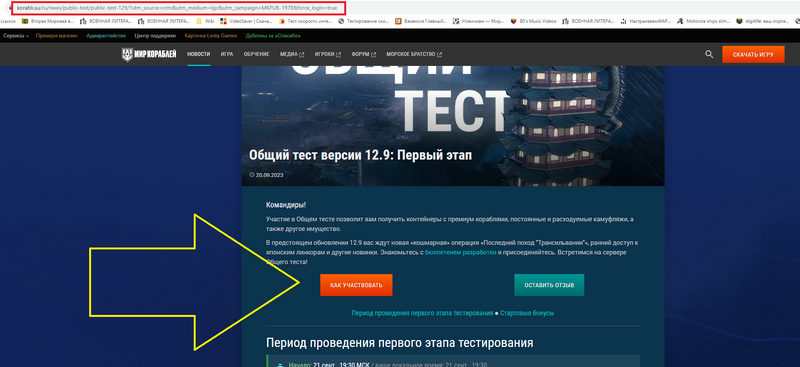Open Центр поддержки link
Image resolution: width=800 pixels, height=367 pixels.
pyautogui.click(x=155, y=36)
